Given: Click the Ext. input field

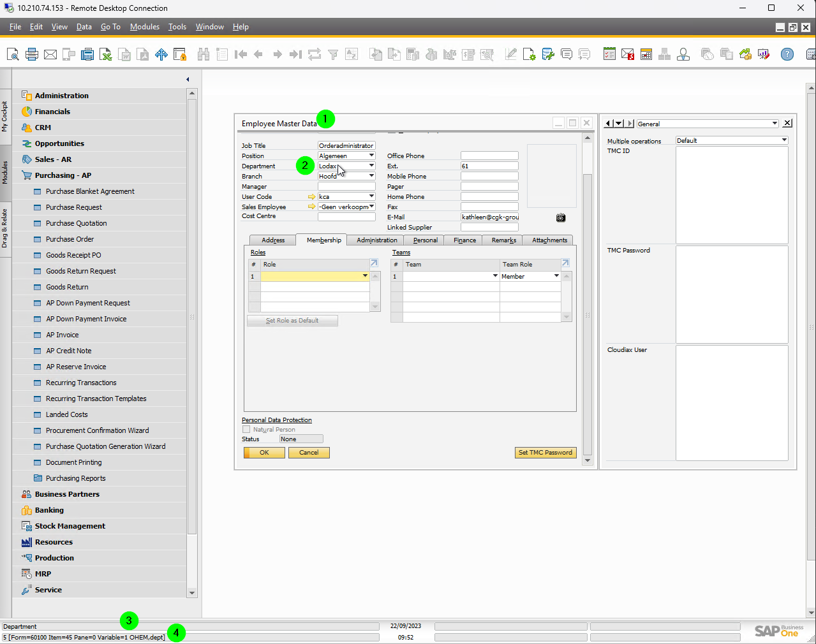Looking at the screenshot, I should 489,166.
